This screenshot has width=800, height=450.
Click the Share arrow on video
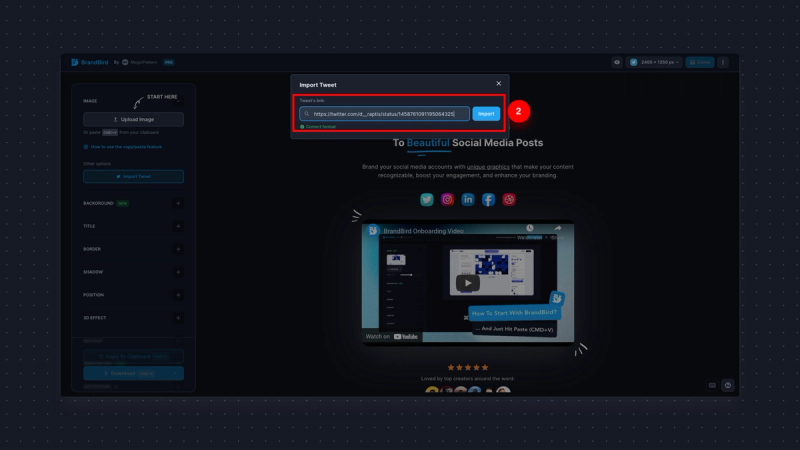coord(558,229)
